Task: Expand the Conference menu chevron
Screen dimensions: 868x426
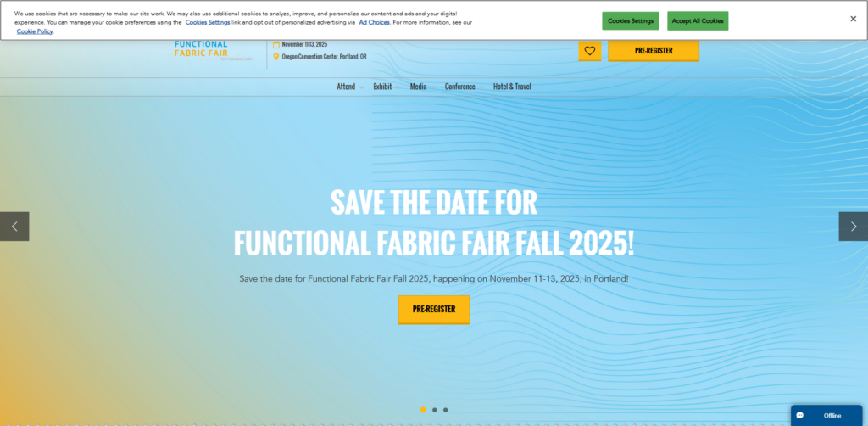Action: point(481,87)
